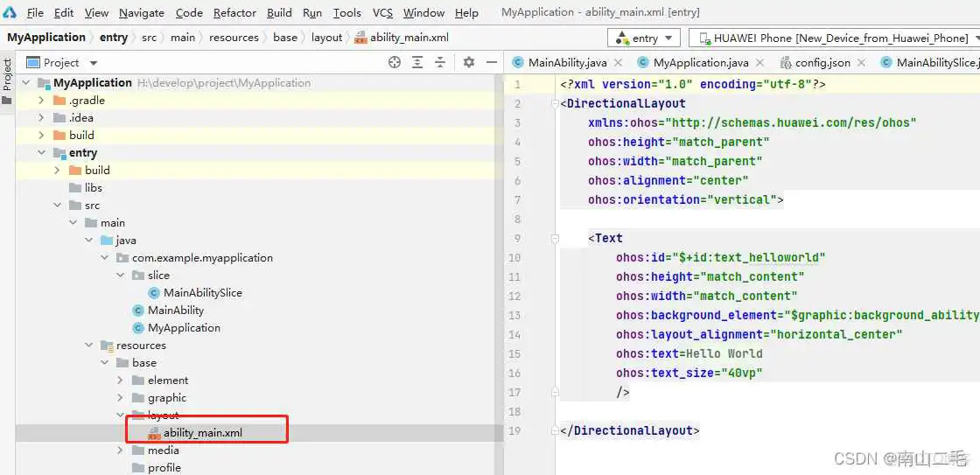Open the Project view mode dropdown

[94, 63]
